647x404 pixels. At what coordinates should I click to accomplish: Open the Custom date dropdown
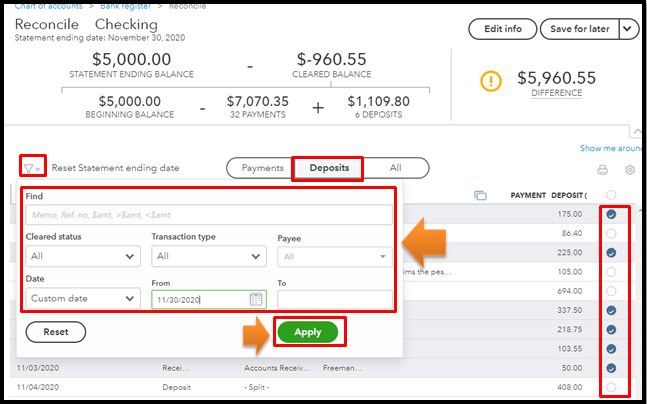(83, 298)
